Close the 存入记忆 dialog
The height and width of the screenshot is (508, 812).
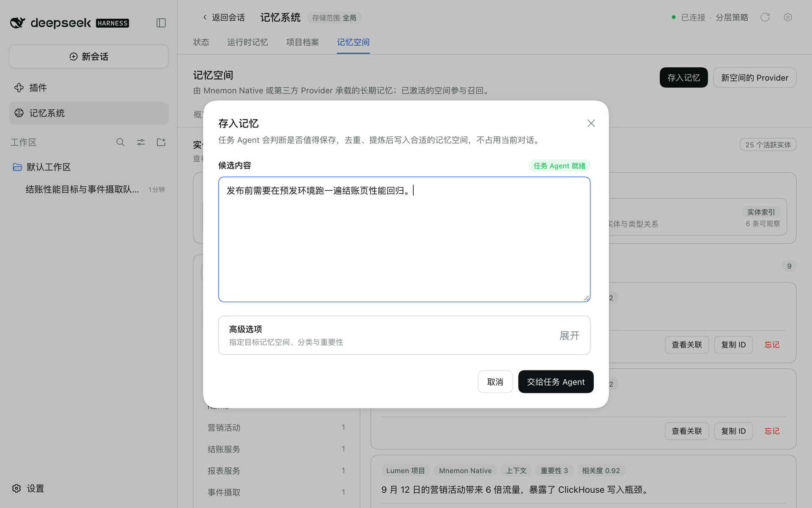pos(591,123)
